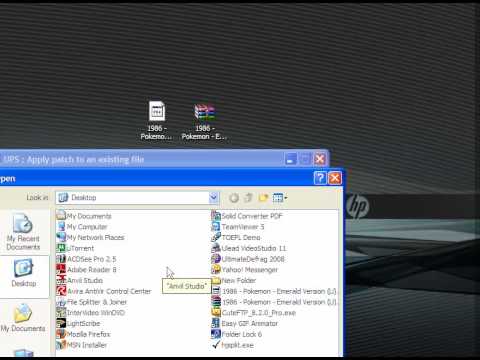Select My Network Places in file list

90,237
